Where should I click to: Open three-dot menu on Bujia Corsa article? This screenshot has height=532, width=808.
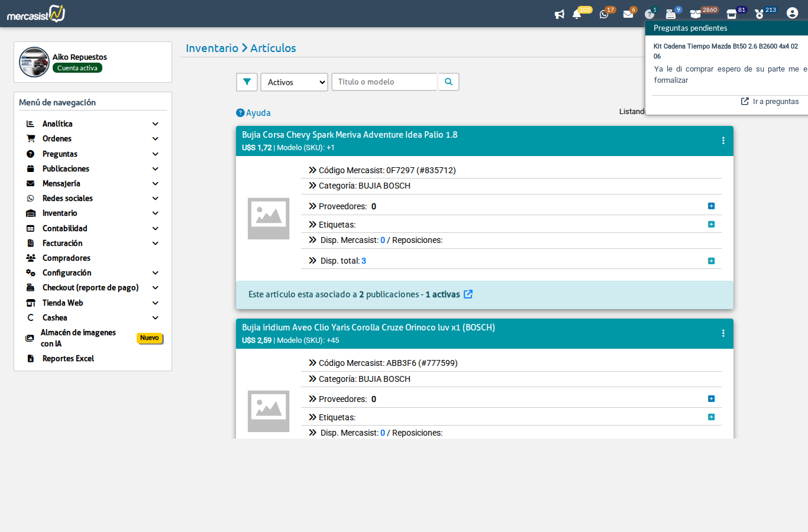pos(723,141)
